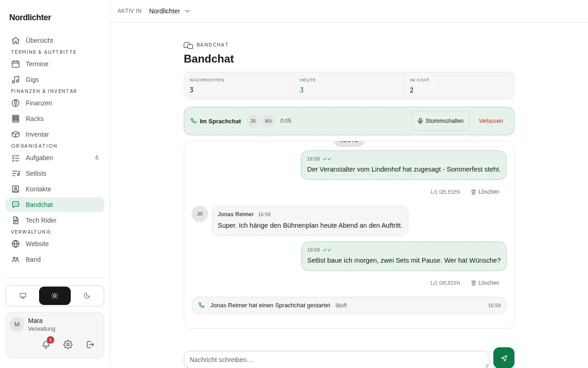Open Finanzen in the sidebar
Image resolution: width=588 pixels, height=368 pixels.
coord(55,103)
